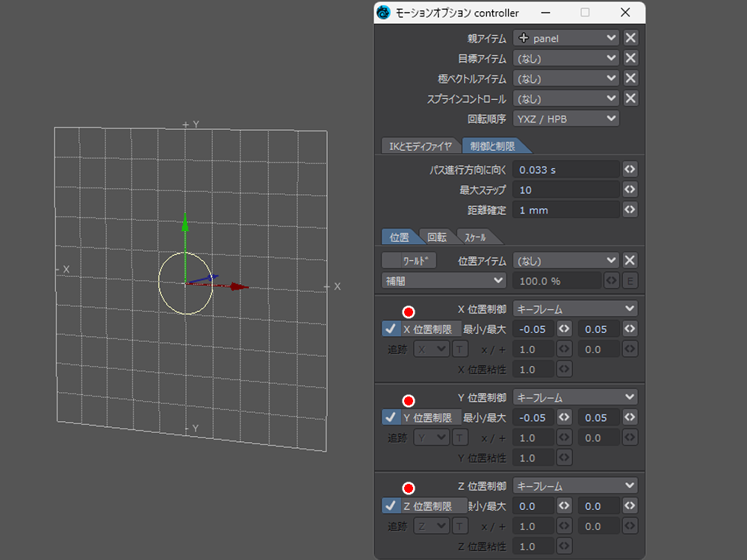Toggle the T button in Z 追跡 row
Screen dimensions: 747x560
[x=459, y=526]
